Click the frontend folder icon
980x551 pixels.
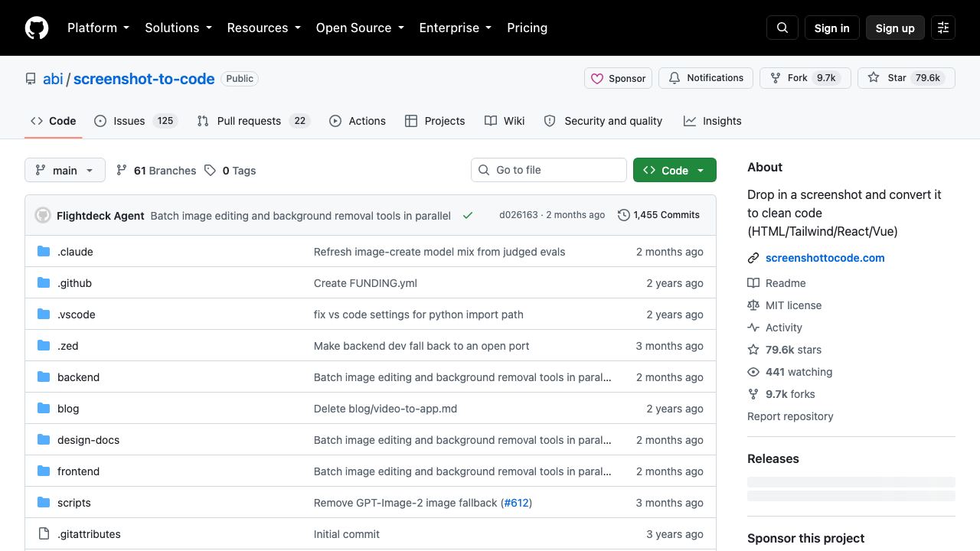click(44, 471)
